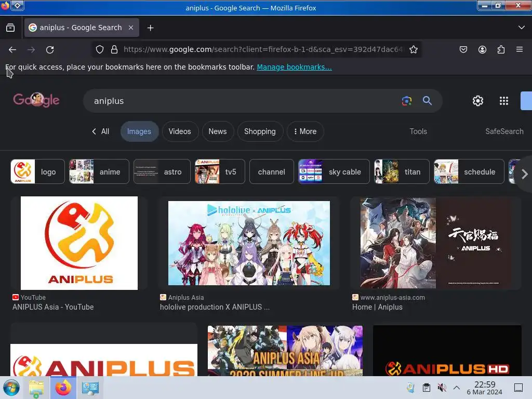
Task: List all tabs dropdown arrow
Action: (522, 28)
